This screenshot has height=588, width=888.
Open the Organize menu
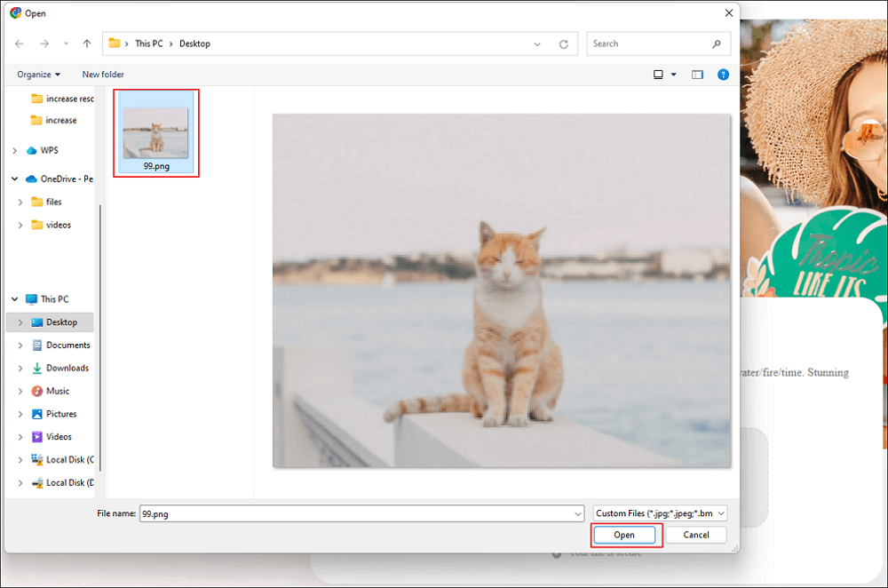(38, 75)
